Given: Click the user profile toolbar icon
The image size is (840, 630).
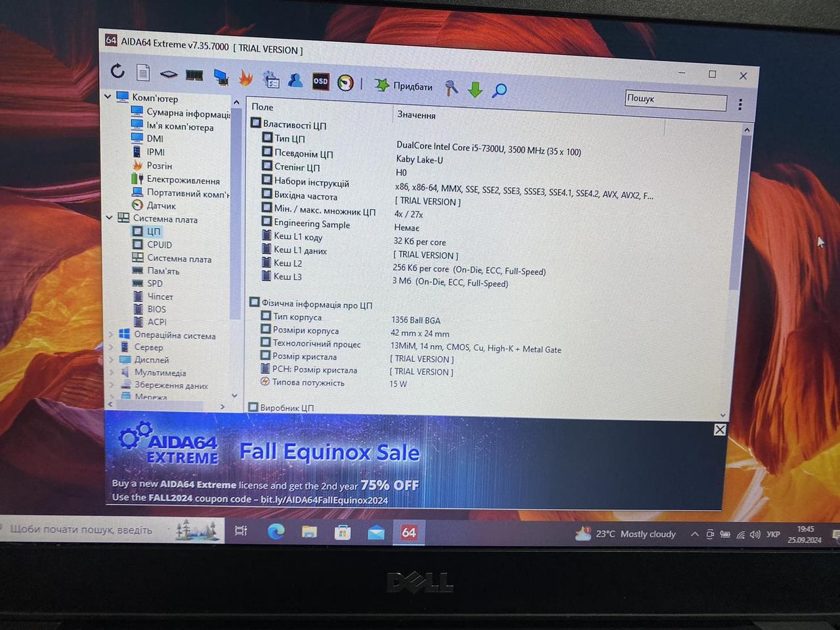Looking at the screenshot, I should tap(295, 81).
